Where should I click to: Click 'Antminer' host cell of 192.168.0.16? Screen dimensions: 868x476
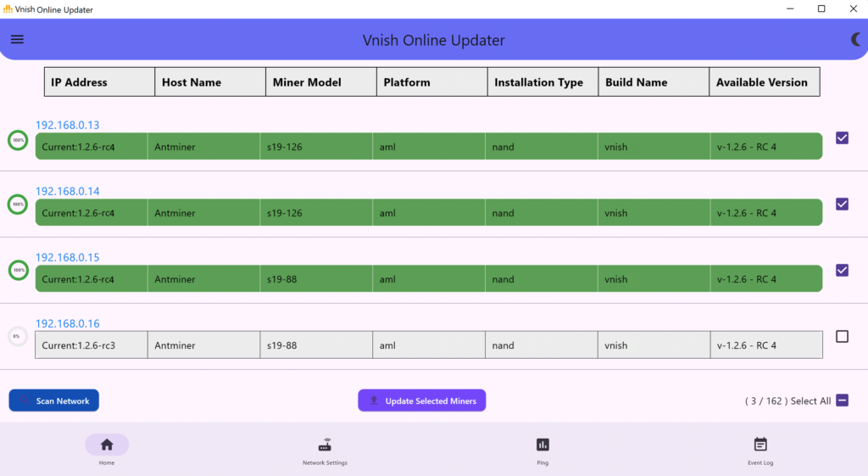coord(203,345)
